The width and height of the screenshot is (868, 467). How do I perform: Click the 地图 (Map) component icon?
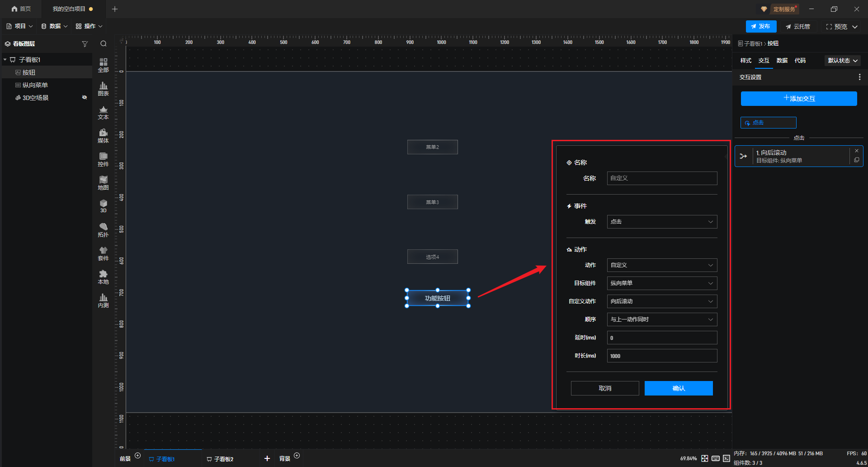click(x=103, y=183)
